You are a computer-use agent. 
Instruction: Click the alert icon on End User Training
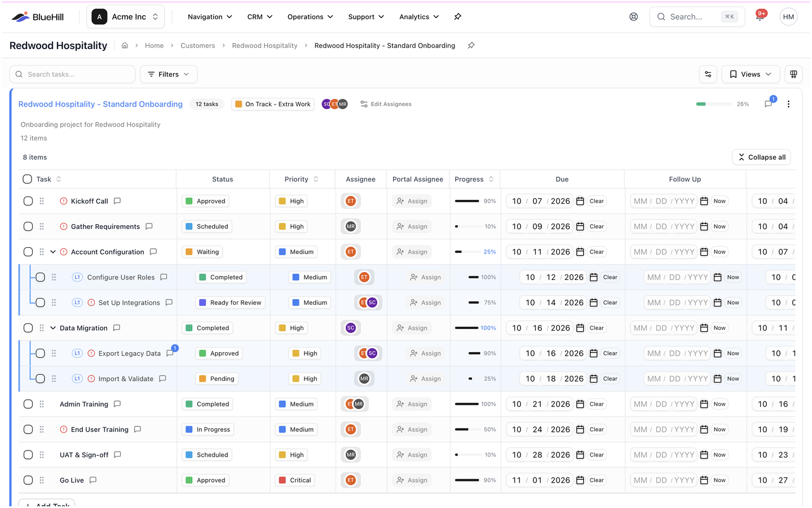pyautogui.click(x=64, y=430)
